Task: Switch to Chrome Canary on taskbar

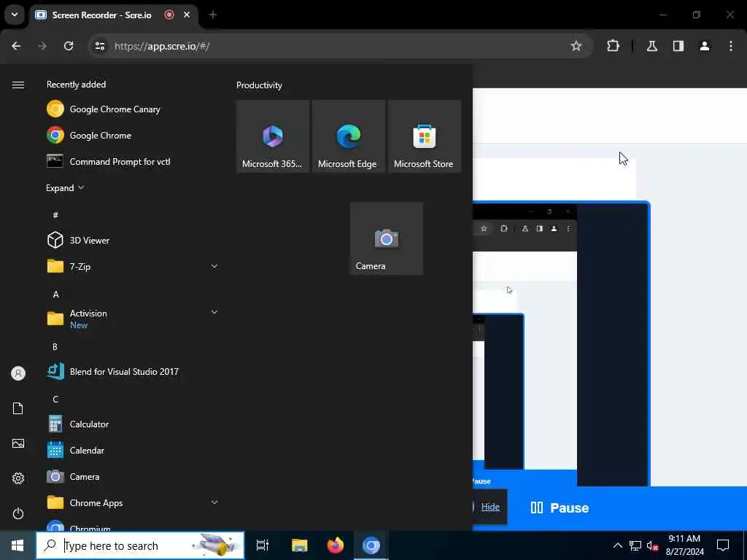Action: 371,545
